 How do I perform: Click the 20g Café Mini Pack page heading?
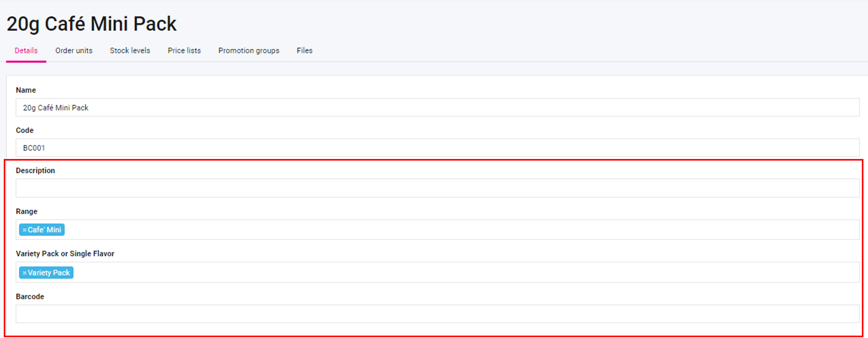pyautogui.click(x=91, y=24)
